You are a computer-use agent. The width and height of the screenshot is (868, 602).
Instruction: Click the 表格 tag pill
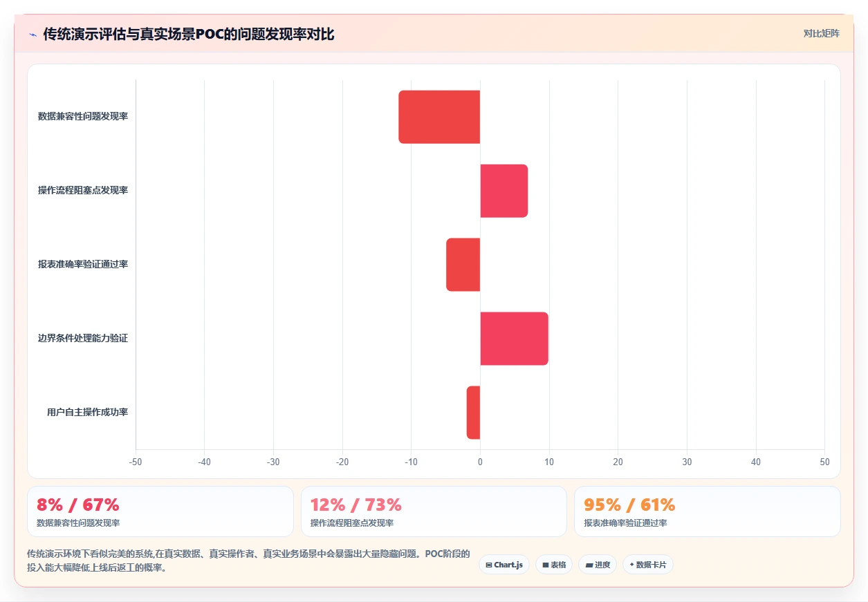554,565
